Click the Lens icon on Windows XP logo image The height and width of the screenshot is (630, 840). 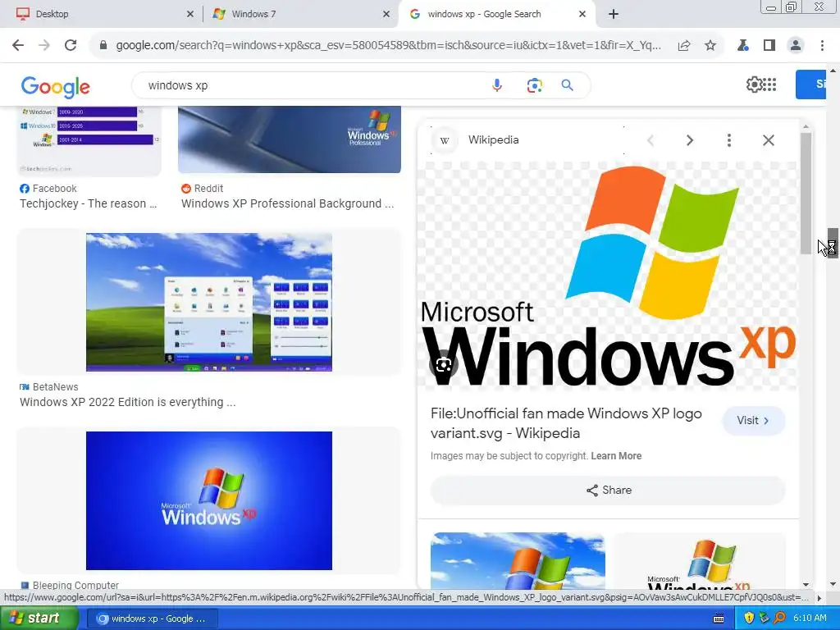pos(444,365)
